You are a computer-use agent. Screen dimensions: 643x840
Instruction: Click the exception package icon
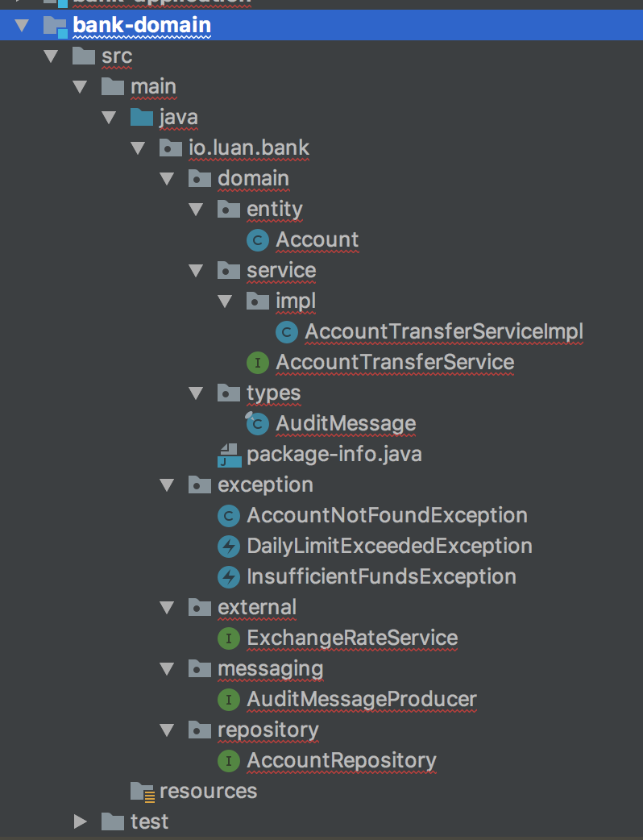coord(199,484)
